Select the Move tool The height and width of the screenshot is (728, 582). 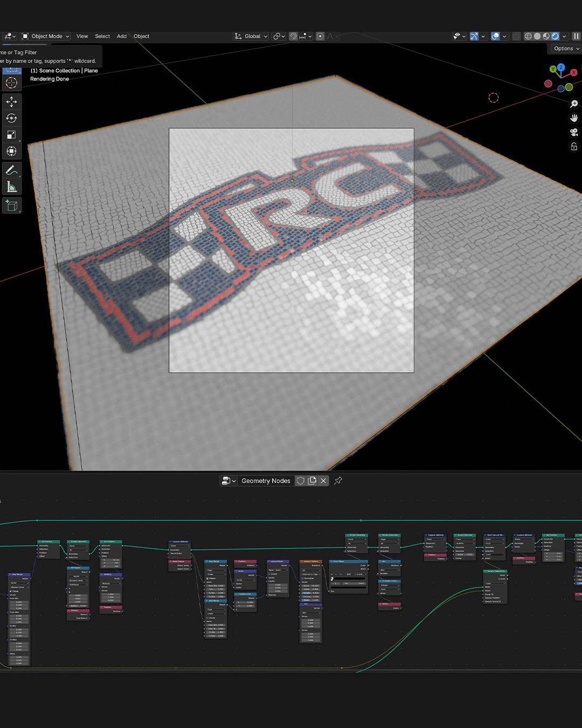11,101
